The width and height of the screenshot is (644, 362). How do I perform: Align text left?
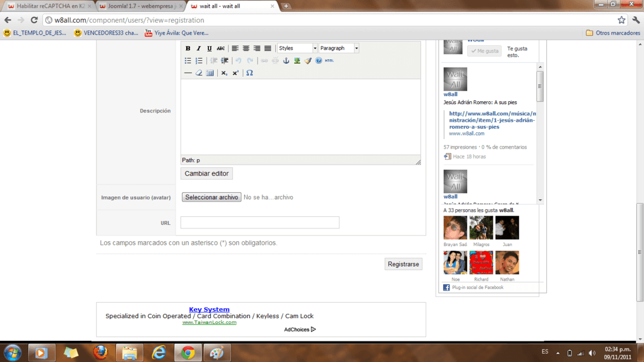click(x=235, y=49)
